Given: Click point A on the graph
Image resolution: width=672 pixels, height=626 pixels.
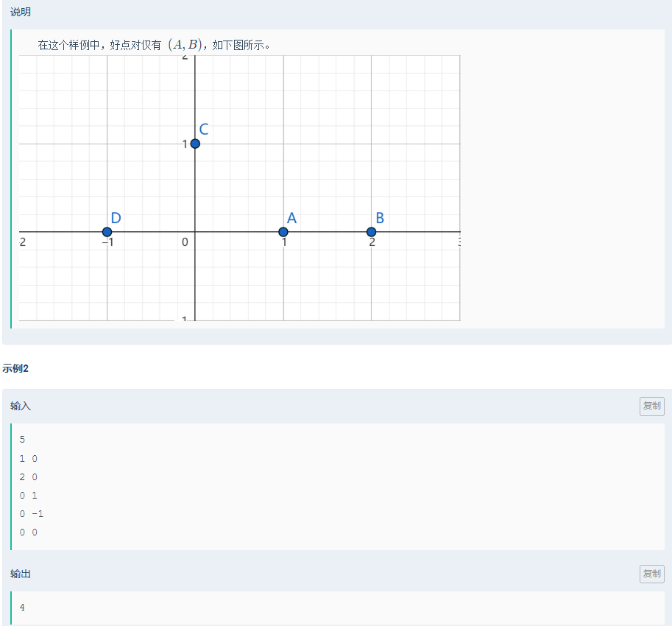Looking at the screenshot, I should click(283, 232).
